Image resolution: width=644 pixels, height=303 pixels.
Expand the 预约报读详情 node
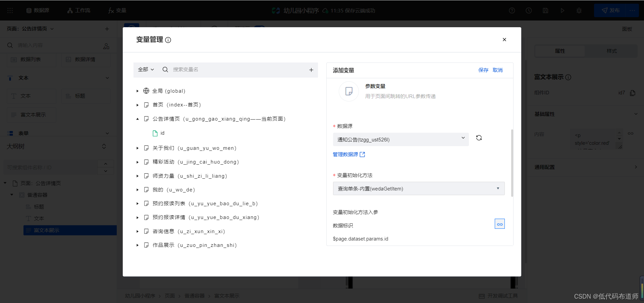(x=138, y=218)
